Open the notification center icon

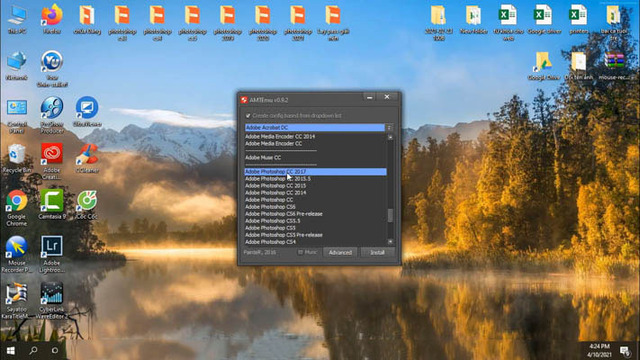(624, 351)
